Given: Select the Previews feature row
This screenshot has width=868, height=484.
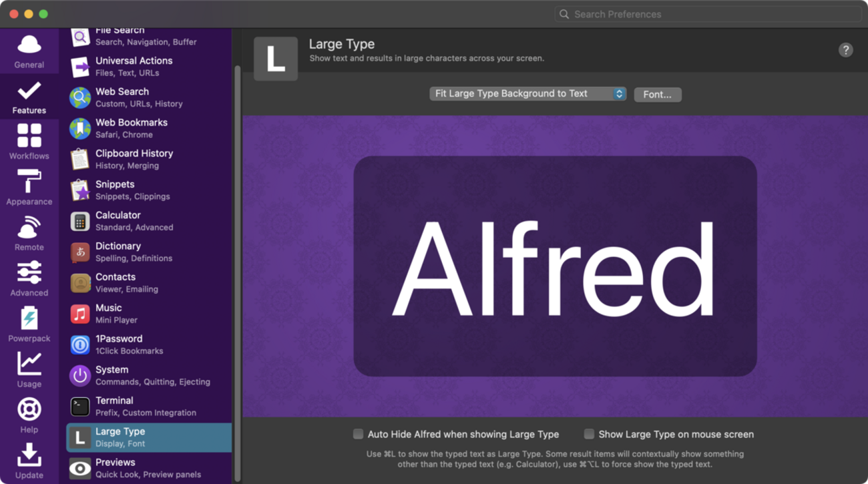Looking at the screenshot, I should pos(149,468).
